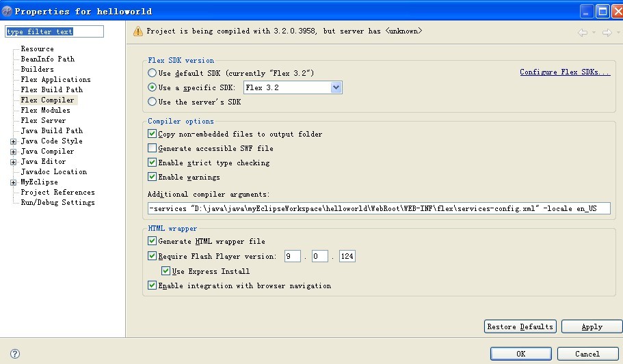Enable Generate accessible SWF file

[153, 148]
